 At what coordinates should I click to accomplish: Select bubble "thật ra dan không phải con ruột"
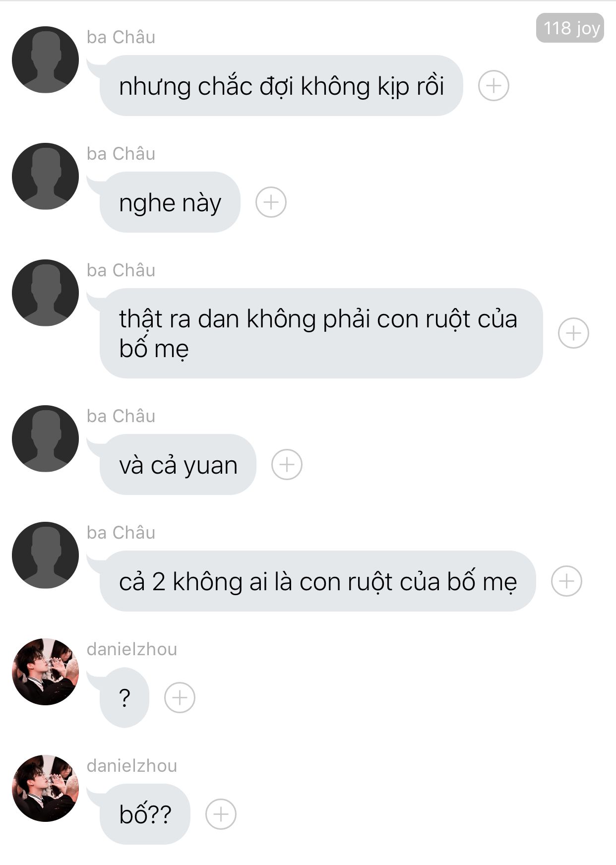321,333
